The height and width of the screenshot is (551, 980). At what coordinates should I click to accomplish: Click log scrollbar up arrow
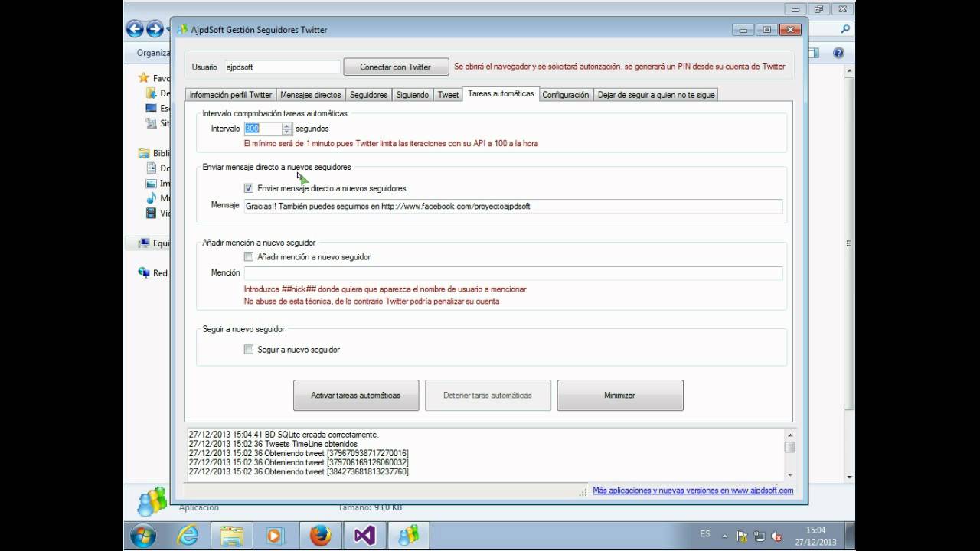click(x=790, y=434)
